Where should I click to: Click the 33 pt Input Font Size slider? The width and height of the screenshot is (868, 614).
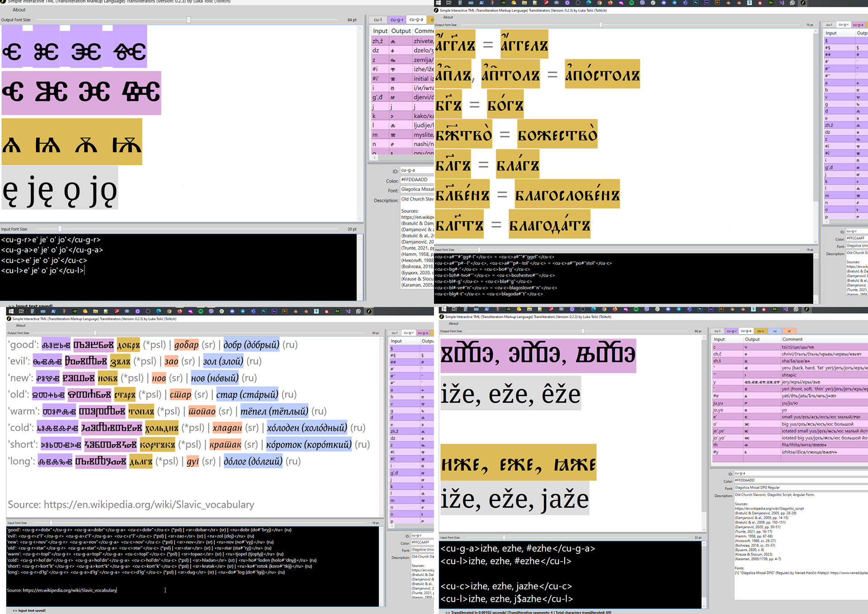click(504, 538)
